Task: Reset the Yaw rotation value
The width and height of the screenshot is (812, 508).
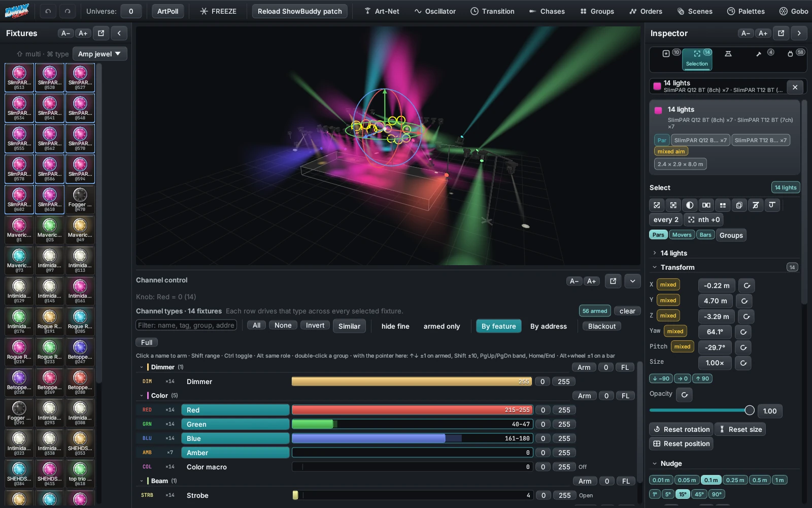Action: (743, 332)
